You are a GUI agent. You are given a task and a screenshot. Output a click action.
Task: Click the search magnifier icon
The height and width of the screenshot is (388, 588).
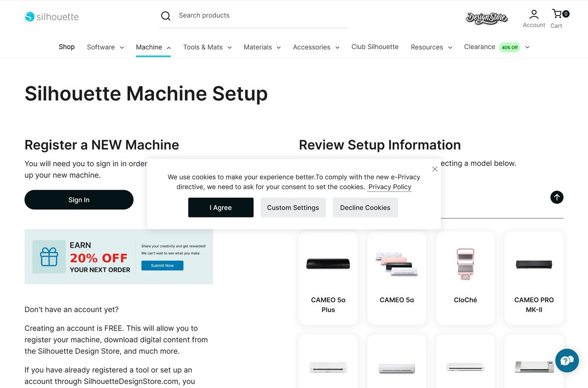tap(166, 16)
